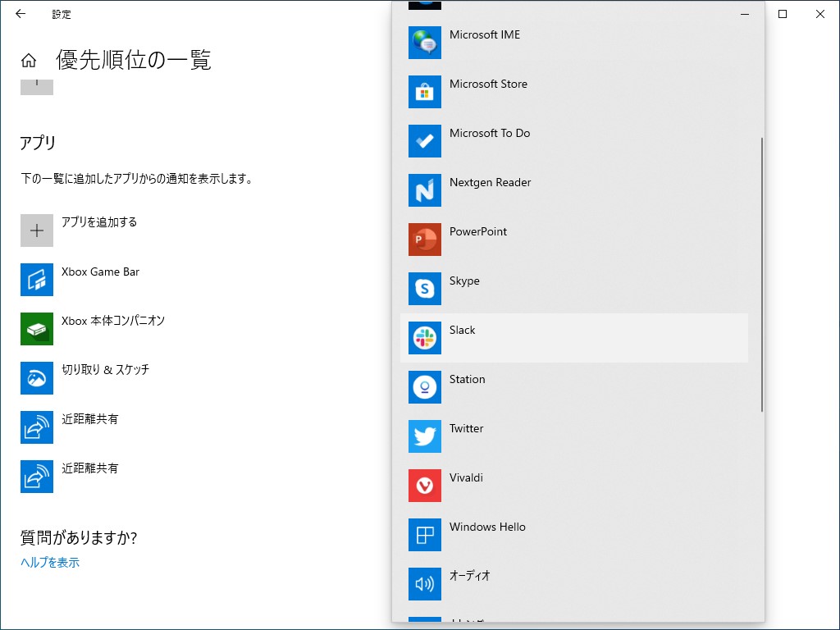Select the アプリを追加する label
This screenshot has width=840, height=630.
(99, 221)
